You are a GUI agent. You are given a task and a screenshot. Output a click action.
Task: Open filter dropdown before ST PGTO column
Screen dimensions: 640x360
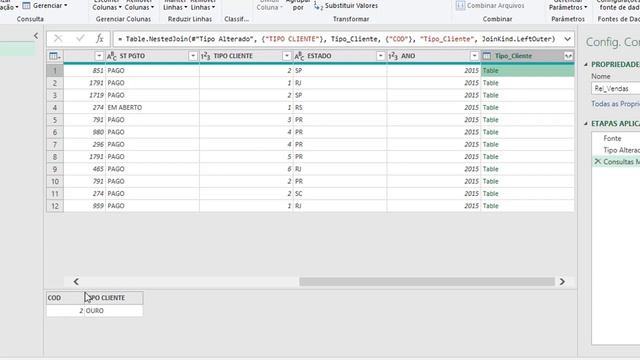99,56
